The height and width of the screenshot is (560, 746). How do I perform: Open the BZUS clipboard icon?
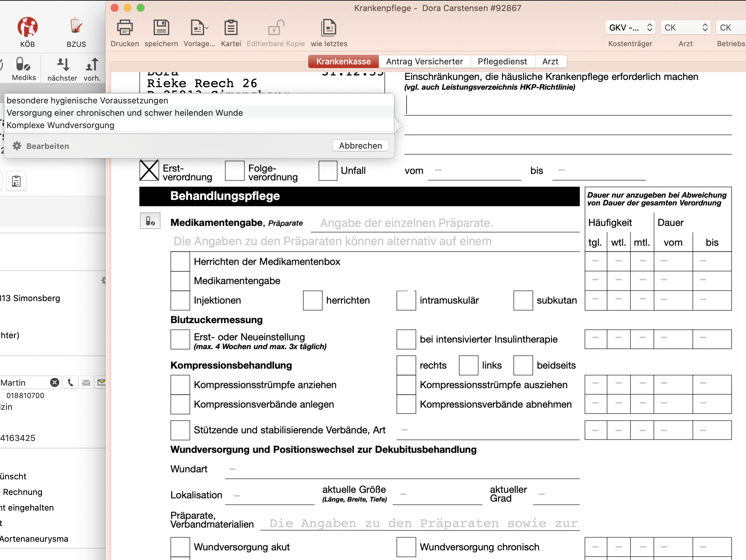coord(76,26)
